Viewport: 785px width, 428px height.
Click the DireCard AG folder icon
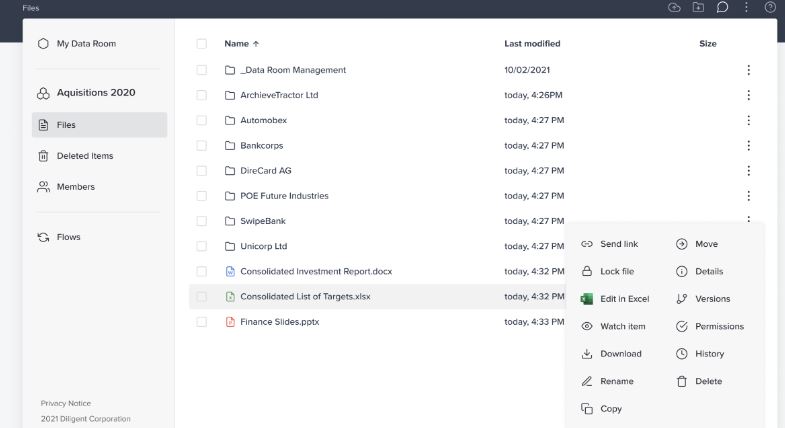[x=230, y=170]
